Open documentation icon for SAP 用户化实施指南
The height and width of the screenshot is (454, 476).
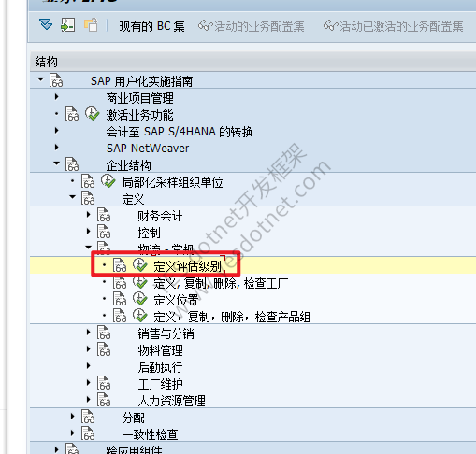(x=56, y=80)
